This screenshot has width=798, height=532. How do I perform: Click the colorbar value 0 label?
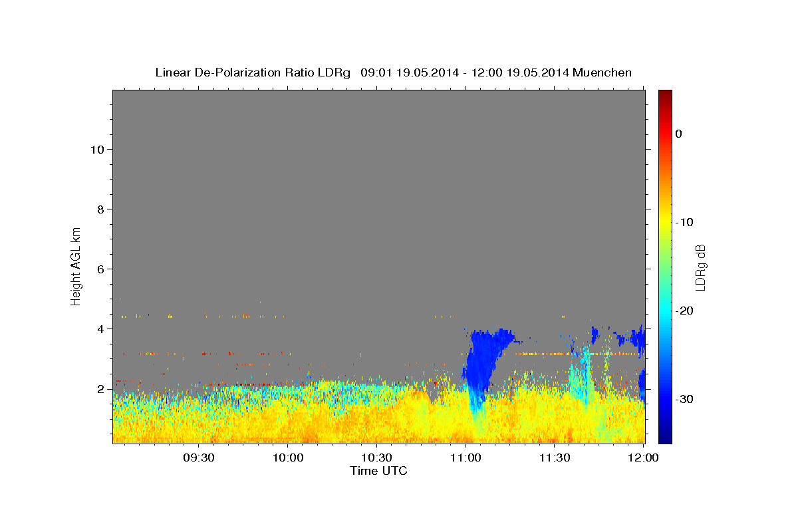pyautogui.click(x=679, y=134)
